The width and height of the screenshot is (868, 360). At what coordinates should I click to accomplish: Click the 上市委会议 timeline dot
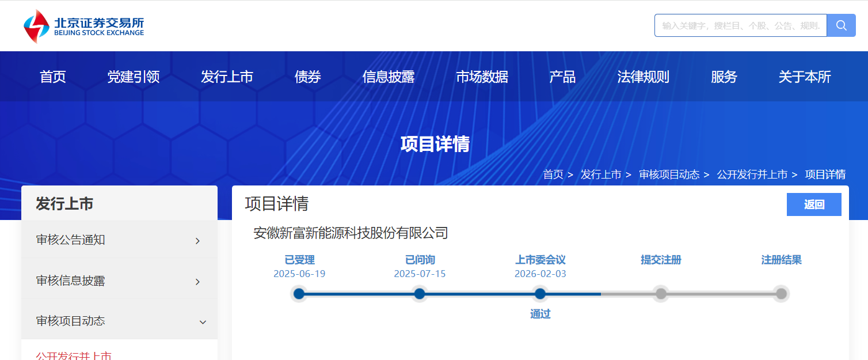coord(540,294)
